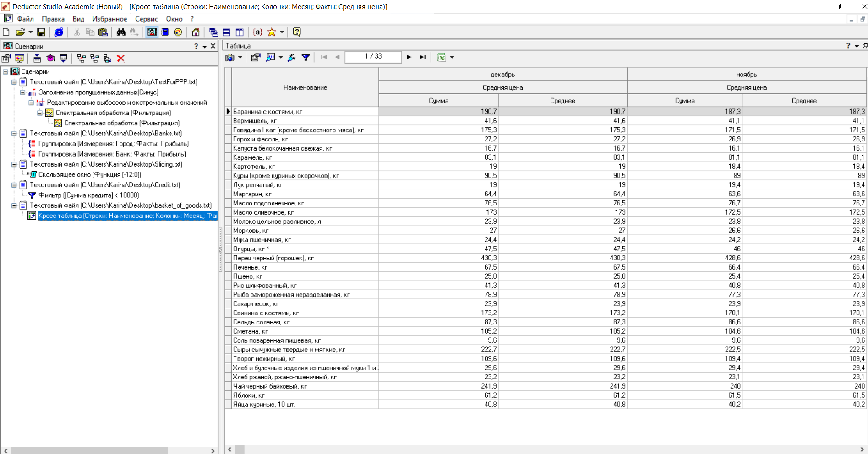Jump to last page button
This screenshot has width=868, height=454.
(422, 57)
